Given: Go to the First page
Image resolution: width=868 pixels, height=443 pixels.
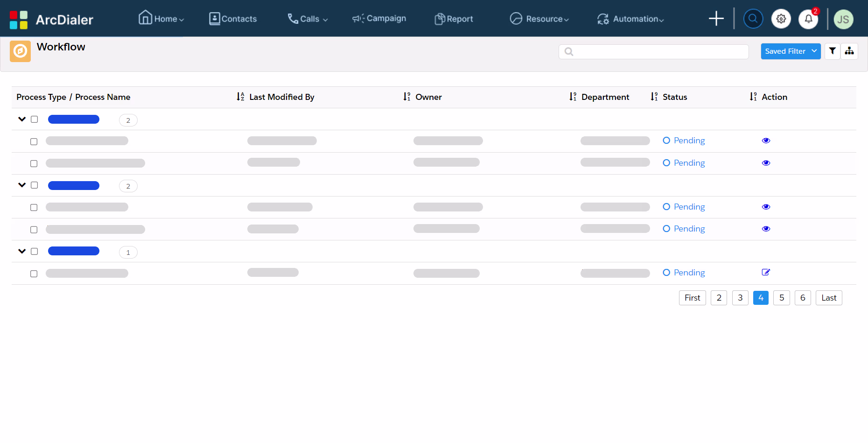Looking at the screenshot, I should tap(692, 298).
